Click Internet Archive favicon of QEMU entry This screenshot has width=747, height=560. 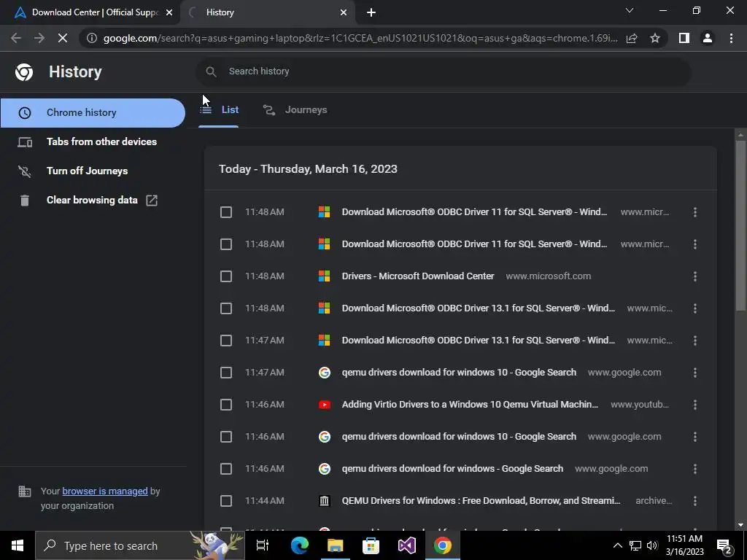(325, 501)
